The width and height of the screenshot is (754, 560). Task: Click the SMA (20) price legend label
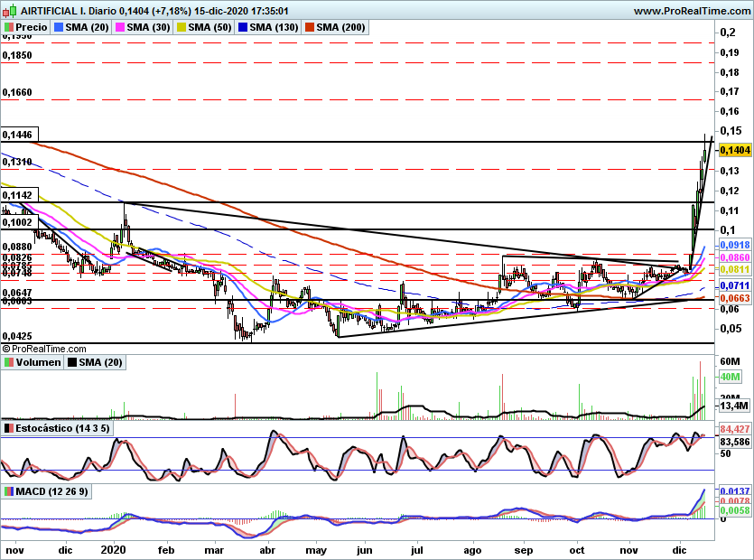(87, 27)
